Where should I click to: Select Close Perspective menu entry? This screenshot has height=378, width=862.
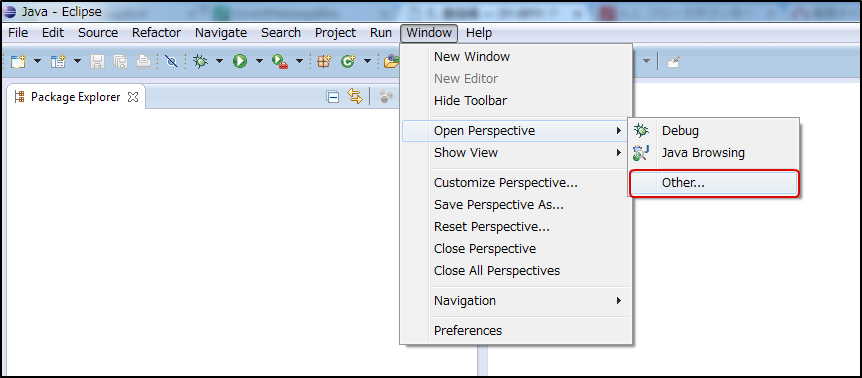pos(516,249)
